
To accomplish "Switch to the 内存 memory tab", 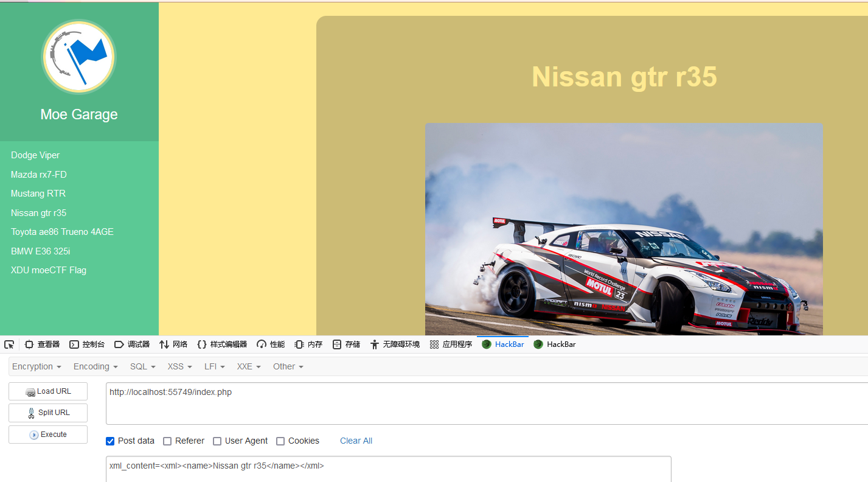I will pyautogui.click(x=308, y=344).
